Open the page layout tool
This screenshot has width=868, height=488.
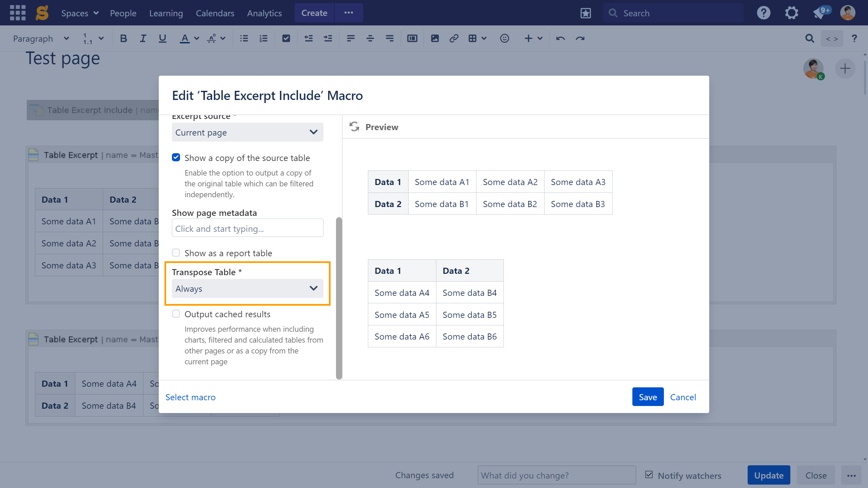412,38
